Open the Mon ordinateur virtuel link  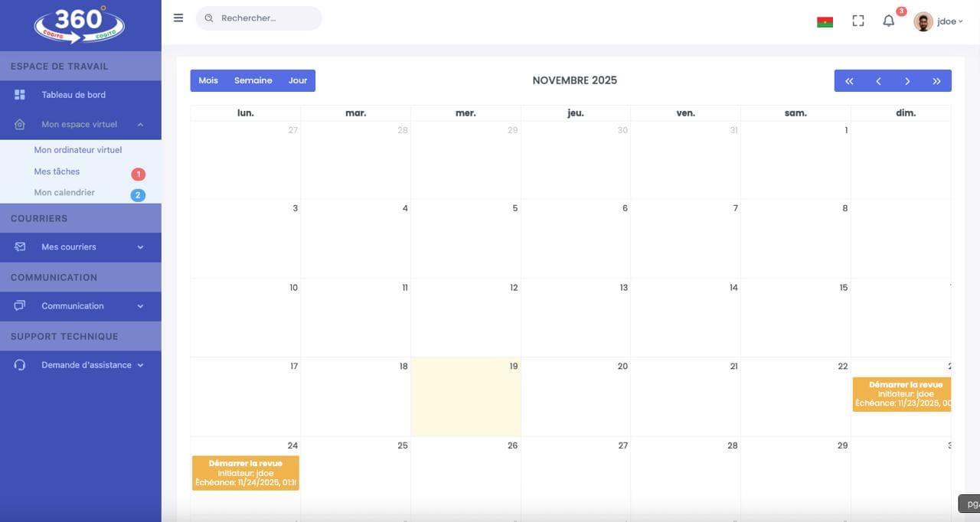click(77, 149)
